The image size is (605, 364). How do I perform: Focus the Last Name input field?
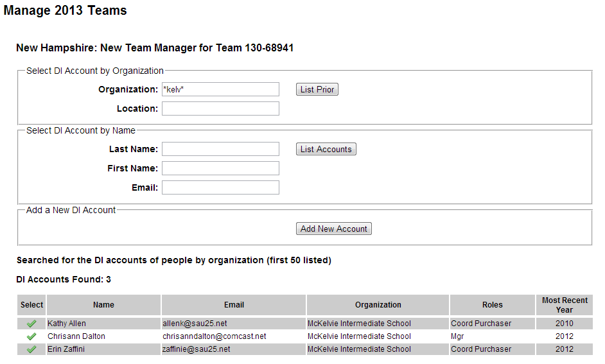click(220, 149)
